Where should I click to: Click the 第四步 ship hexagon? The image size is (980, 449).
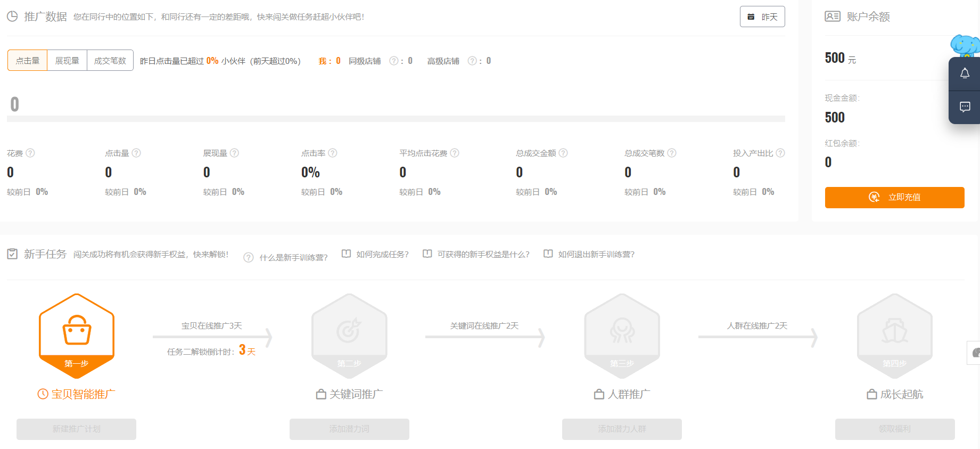(895, 336)
